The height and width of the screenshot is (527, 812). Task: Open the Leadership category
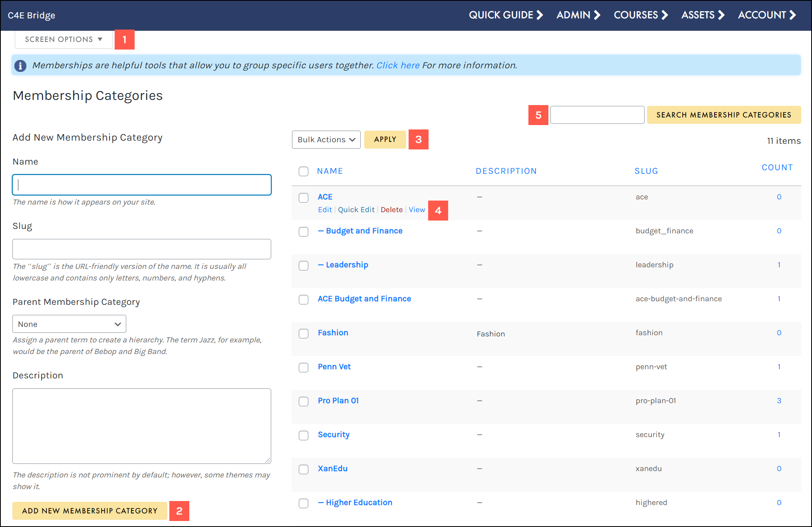(x=343, y=265)
